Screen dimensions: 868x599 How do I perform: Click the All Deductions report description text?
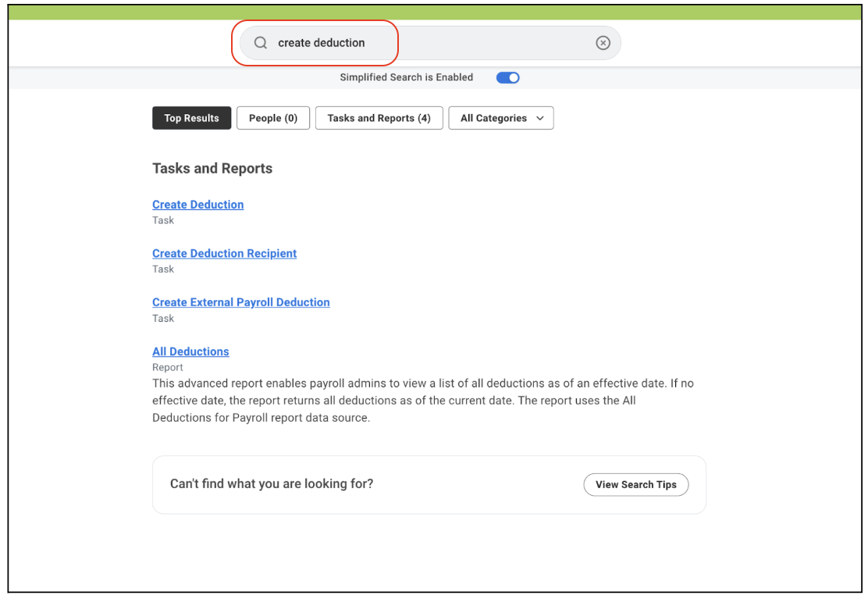[x=423, y=401]
